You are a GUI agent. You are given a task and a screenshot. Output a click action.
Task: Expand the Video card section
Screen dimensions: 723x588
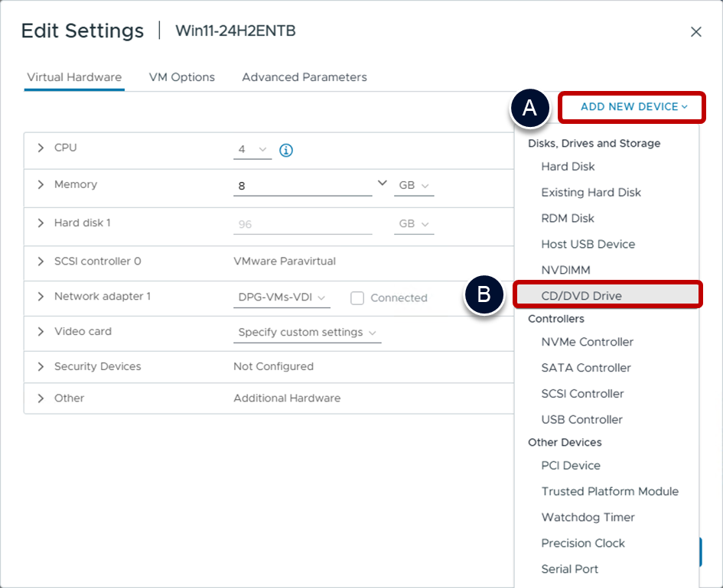[41, 332]
